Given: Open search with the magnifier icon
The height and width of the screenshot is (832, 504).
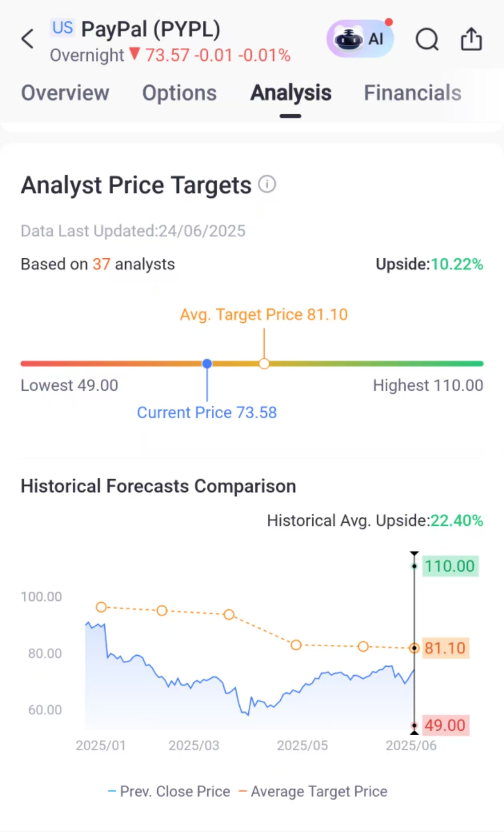Looking at the screenshot, I should [x=427, y=39].
